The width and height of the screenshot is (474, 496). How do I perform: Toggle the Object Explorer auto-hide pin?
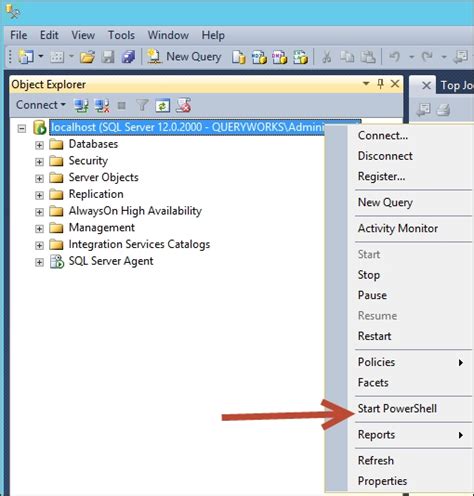click(380, 84)
